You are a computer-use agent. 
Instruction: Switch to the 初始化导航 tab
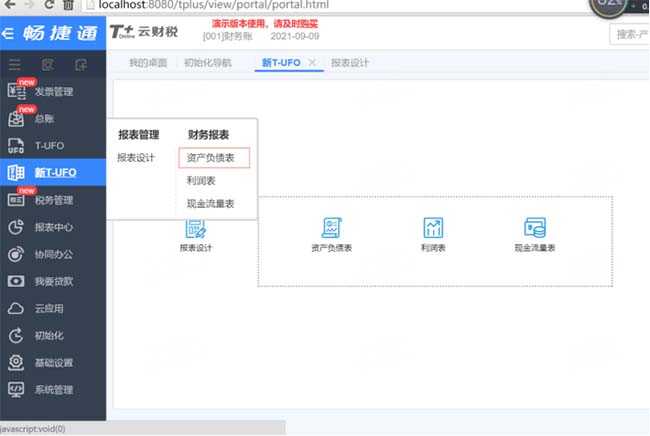point(207,63)
